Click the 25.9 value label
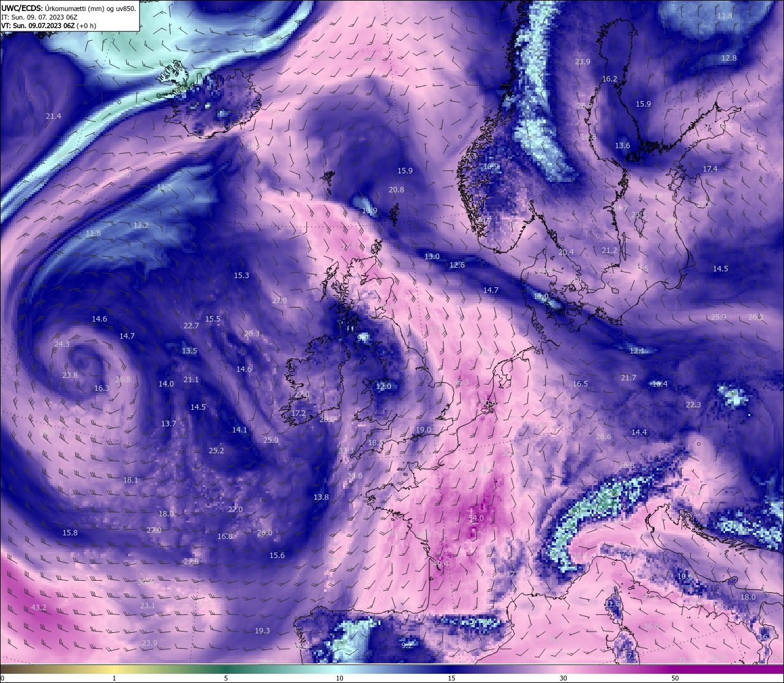 pyautogui.click(x=718, y=317)
